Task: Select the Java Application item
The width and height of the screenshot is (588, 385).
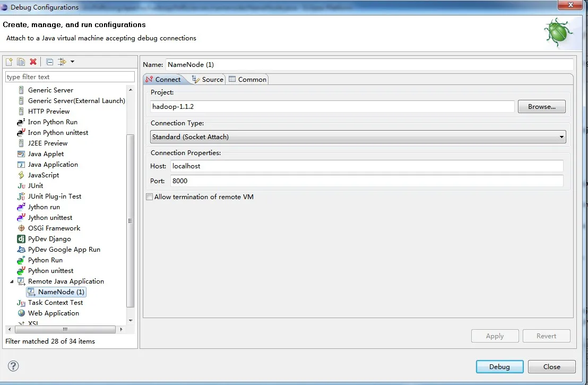Action: tap(53, 165)
